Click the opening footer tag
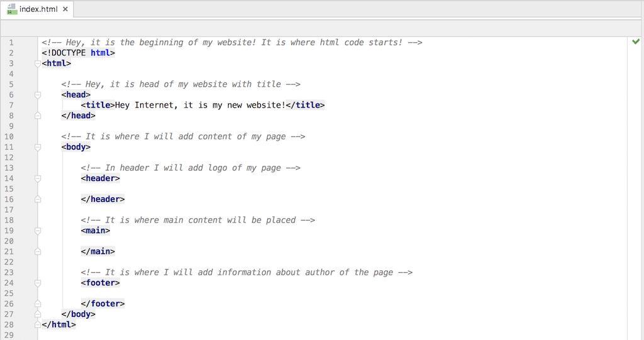The image size is (644, 340). click(x=100, y=283)
